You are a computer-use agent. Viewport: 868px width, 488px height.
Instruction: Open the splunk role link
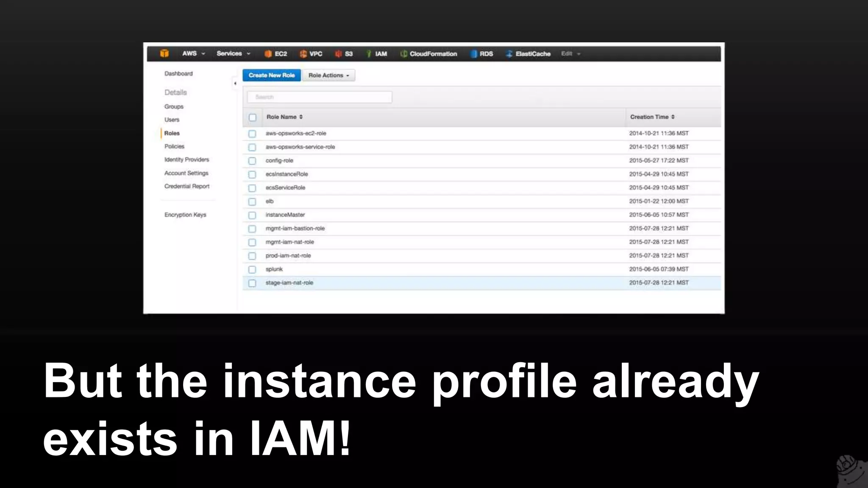tap(274, 269)
